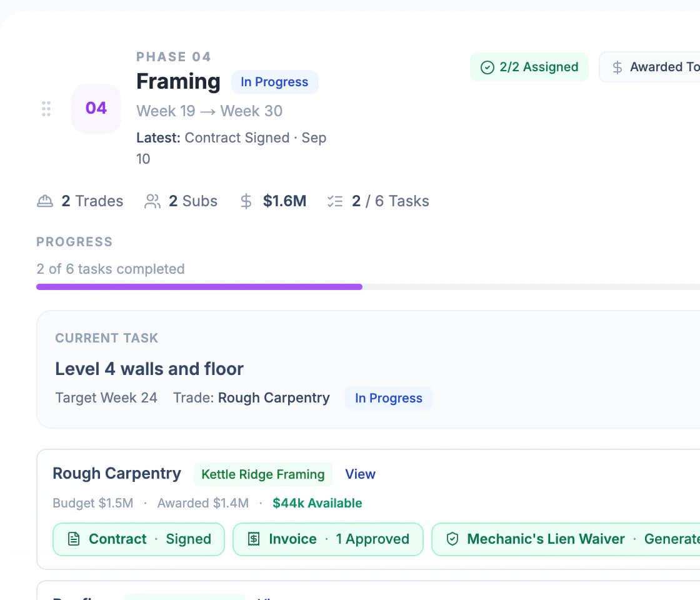Click the Awarded To button
Viewport: 700px width, 600px height.
coord(649,67)
